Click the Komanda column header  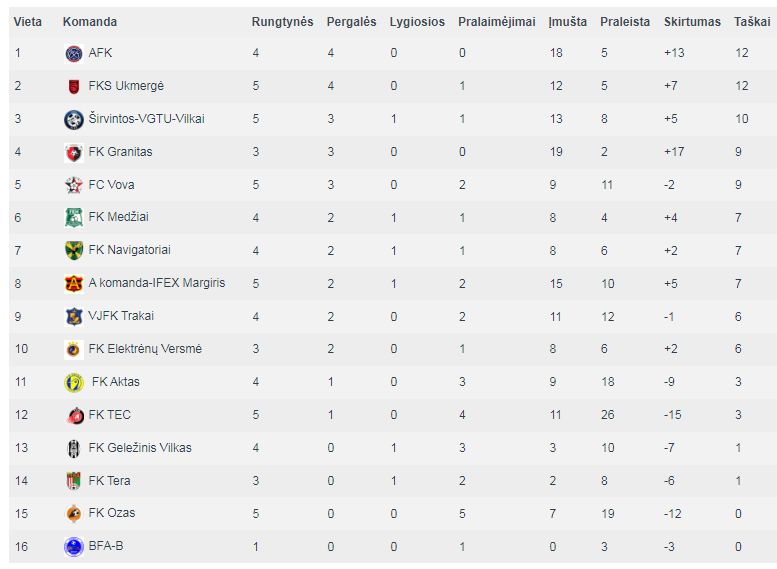(x=90, y=22)
